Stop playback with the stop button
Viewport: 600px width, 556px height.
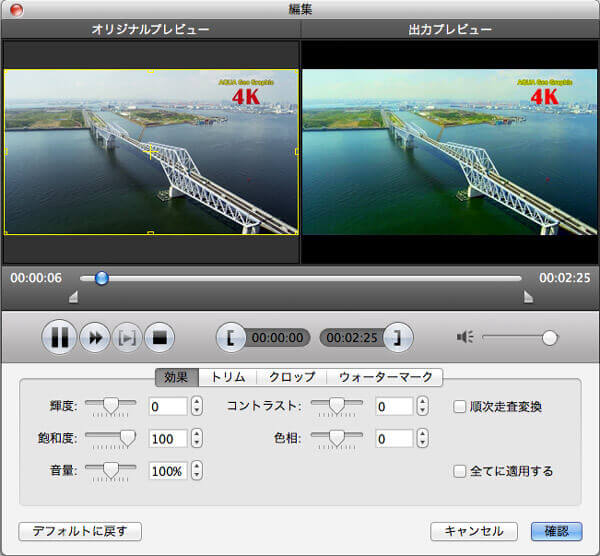(160, 338)
